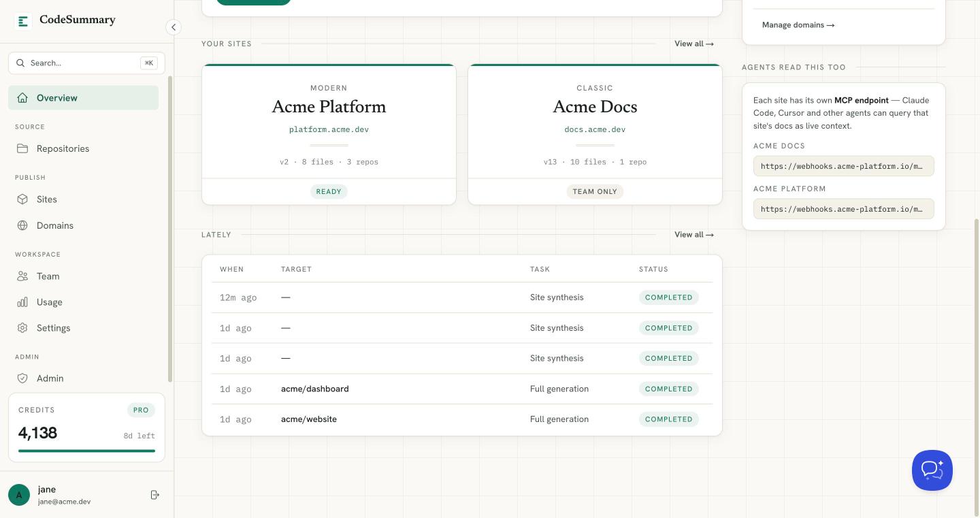Click the page vertical scrollbar

[977, 368]
